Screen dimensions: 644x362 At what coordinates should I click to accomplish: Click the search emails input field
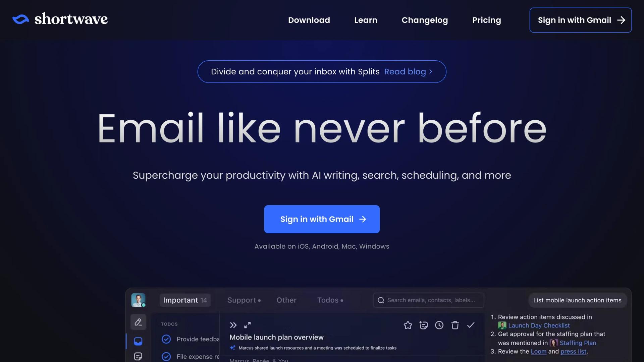pyautogui.click(x=428, y=300)
